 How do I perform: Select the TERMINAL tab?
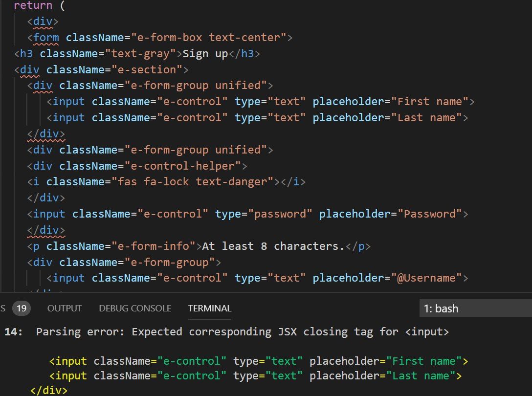click(210, 308)
